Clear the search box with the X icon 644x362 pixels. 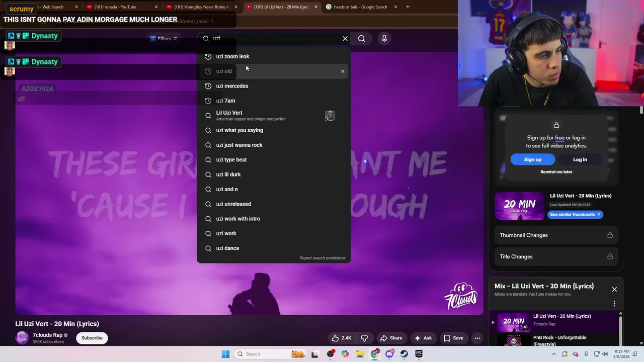[345, 38]
